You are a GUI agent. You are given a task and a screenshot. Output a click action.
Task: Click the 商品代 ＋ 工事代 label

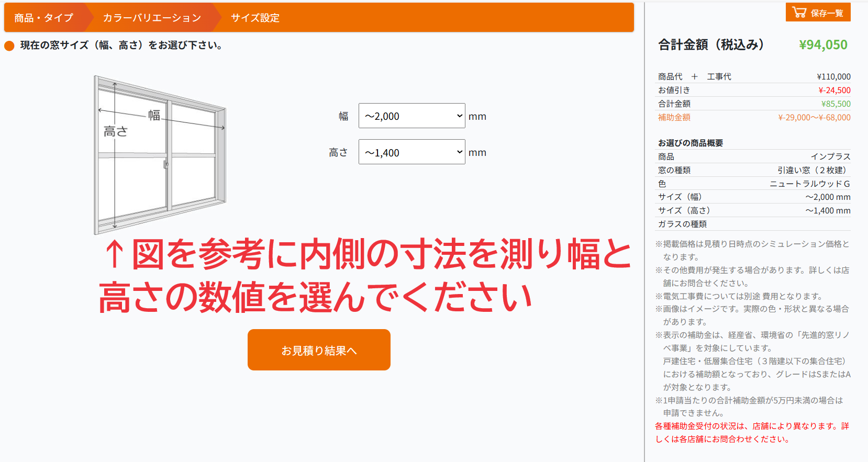pyautogui.click(x=695, y=76)
